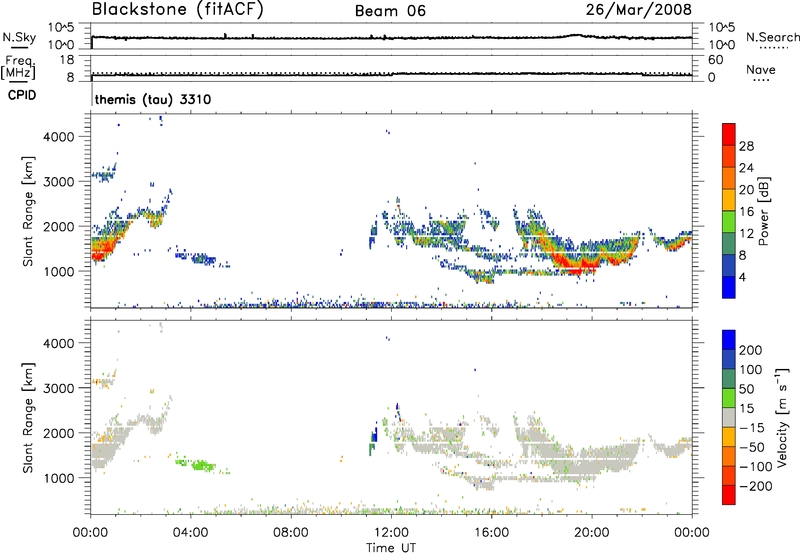
Task: Click velocity scale value 50
Action: click(746, 389)
